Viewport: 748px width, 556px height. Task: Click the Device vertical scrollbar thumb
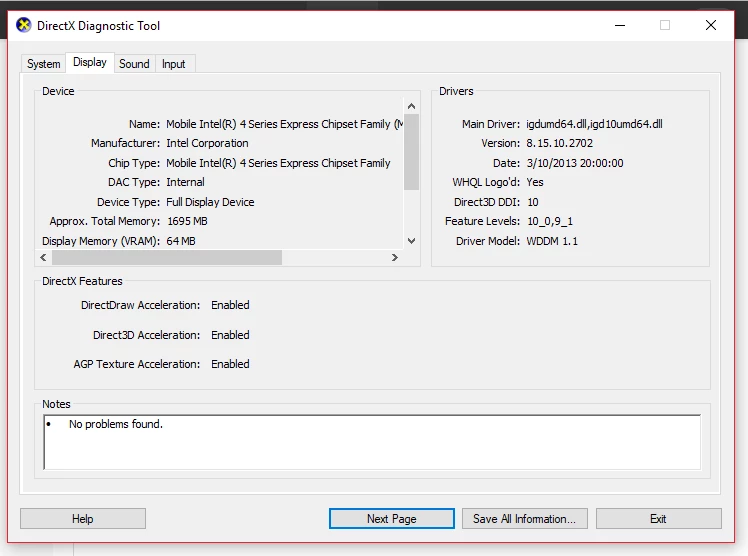coord(411,152)
